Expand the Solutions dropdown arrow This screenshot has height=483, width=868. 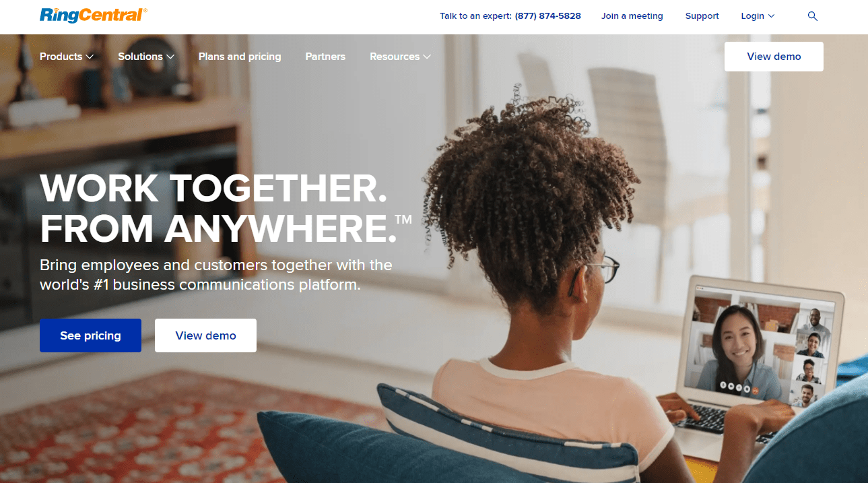tap(170, 57)
